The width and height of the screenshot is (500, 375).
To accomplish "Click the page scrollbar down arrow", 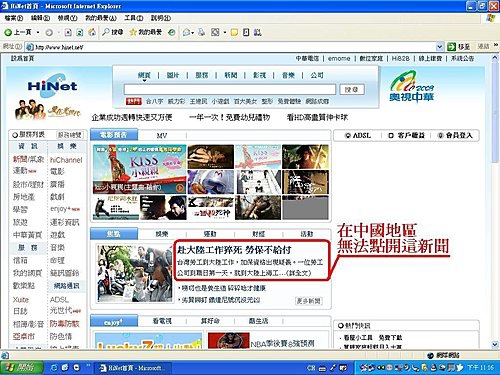I will (495, 344).
